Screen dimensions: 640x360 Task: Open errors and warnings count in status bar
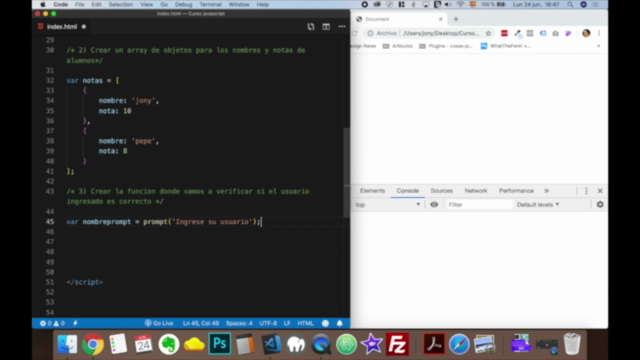52,323
